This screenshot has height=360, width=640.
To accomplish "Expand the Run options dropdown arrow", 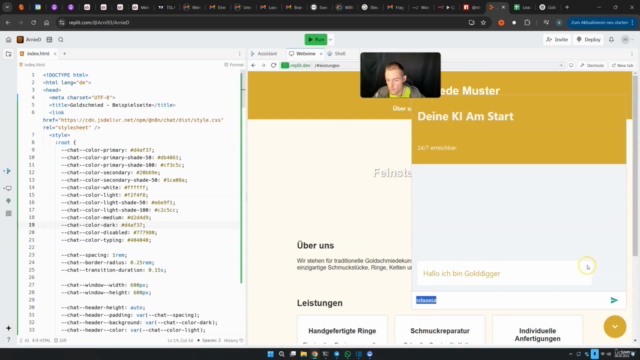I will pos(331,40).
